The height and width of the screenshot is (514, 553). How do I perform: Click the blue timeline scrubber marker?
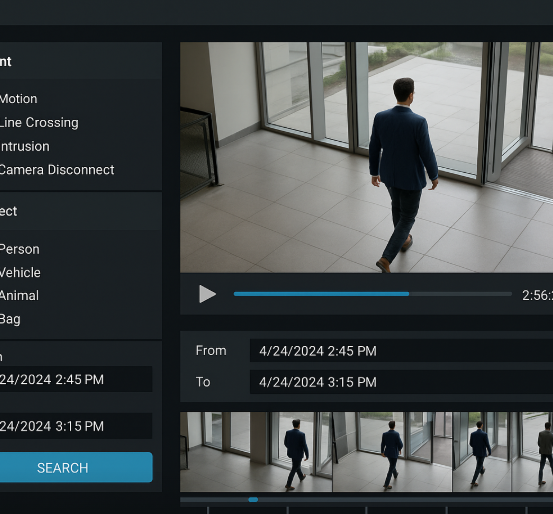[x=253, y=500]
